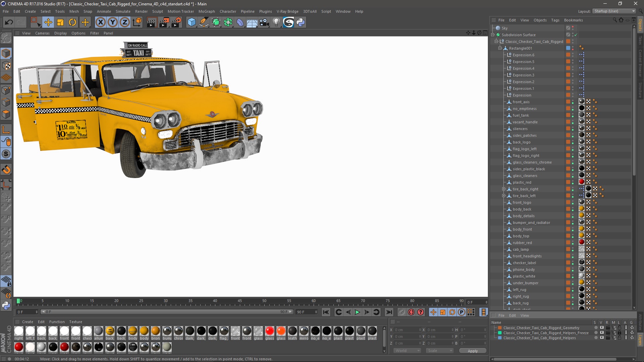
Task: Open the V-Ray Bridge menu
Action: point(287,11)
